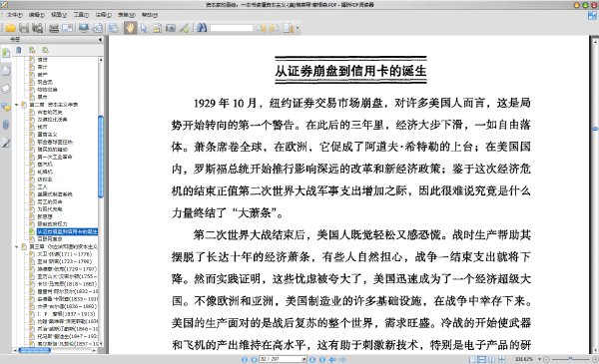Open the 编辑 menu

point(36,15)
